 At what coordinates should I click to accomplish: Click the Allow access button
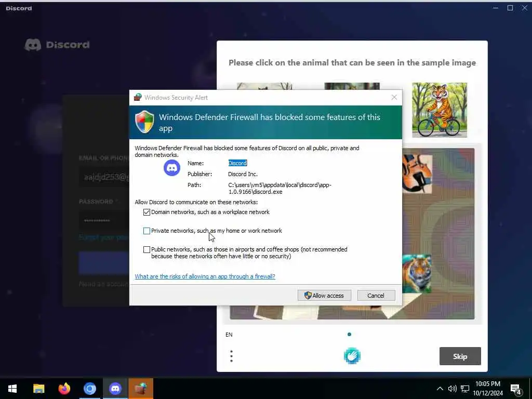[324, 296]
